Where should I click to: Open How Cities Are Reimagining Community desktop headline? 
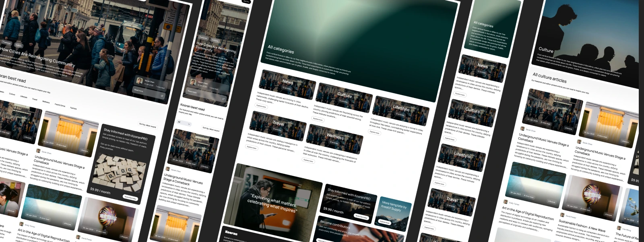coord(37,58)
